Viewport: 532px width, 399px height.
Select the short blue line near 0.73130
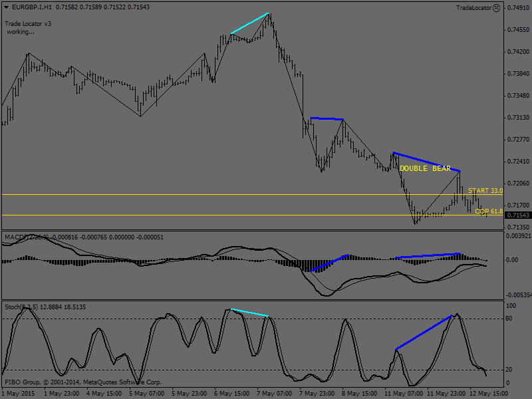[x=326, y=119]
